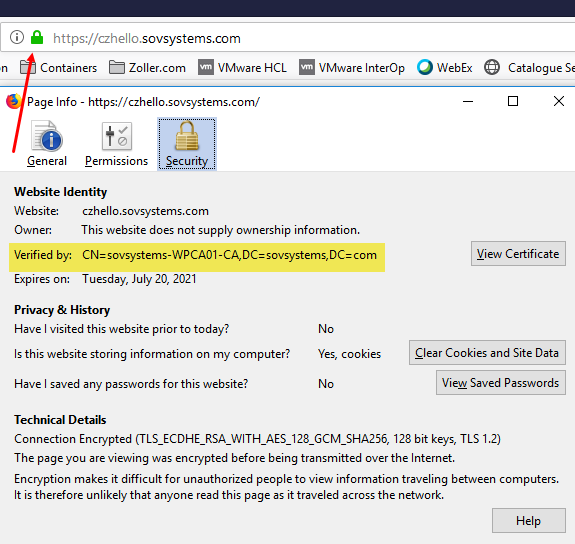Open the VMware InterOp bookmark
The width and height of the screenshot is (575, 544).
(352, 68)
